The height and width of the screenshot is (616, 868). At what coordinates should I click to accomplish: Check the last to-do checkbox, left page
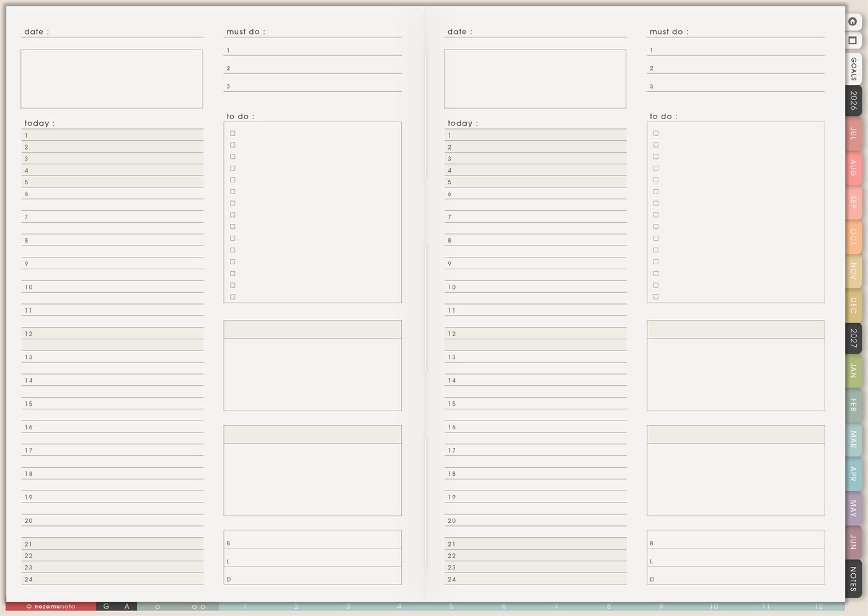pyautogui.click(x=232, y=297)
